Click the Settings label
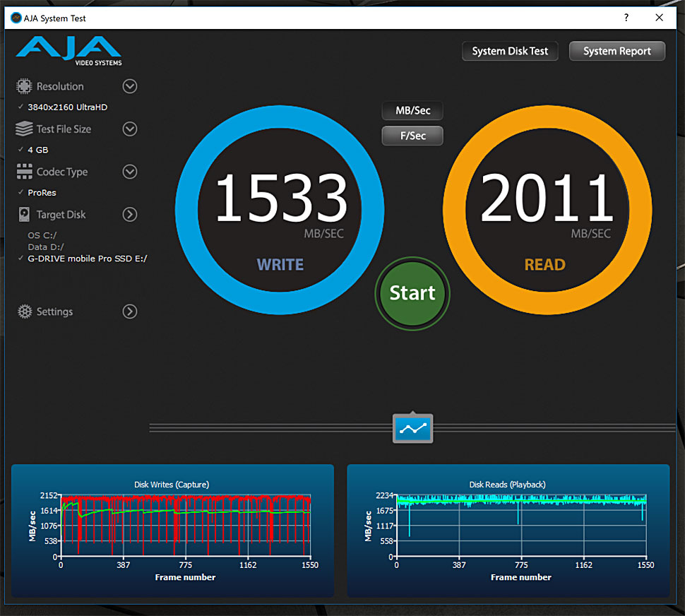The width and height of the screenshot is (685, 616). coord(54,312)
